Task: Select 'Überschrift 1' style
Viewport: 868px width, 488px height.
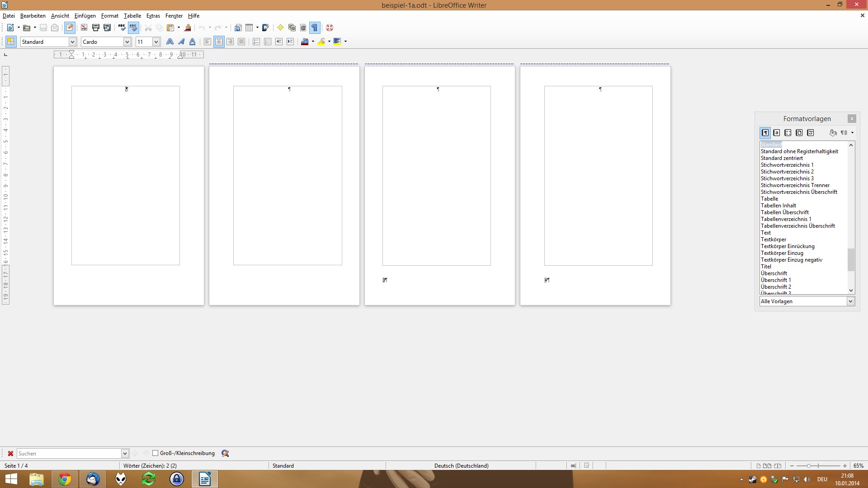Action: [x=776, y=280]
